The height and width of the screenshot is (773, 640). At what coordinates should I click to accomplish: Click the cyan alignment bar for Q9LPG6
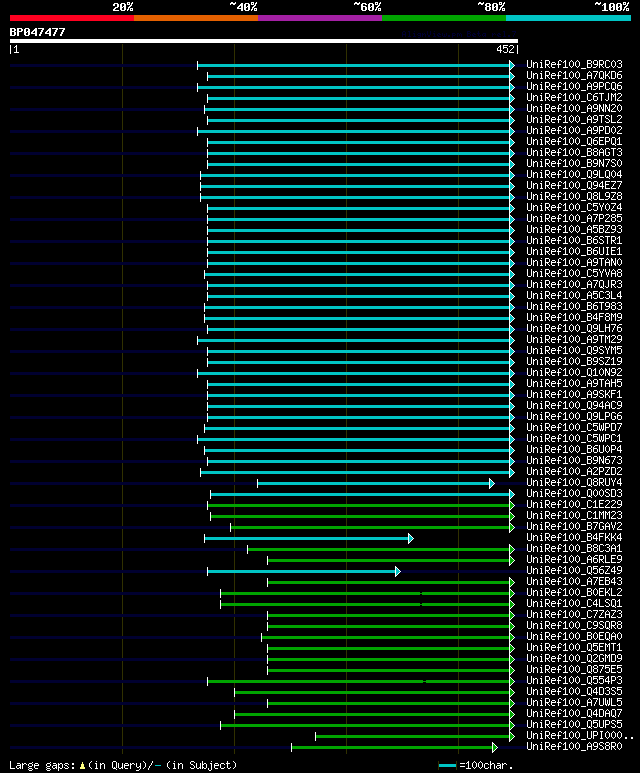pyautogui.click(x=359, y=417)
